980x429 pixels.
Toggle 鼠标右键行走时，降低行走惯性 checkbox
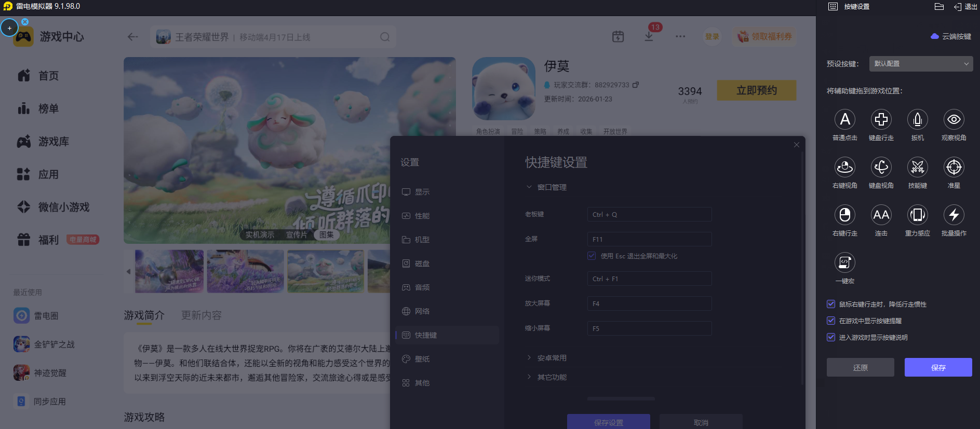pos(831,304)
